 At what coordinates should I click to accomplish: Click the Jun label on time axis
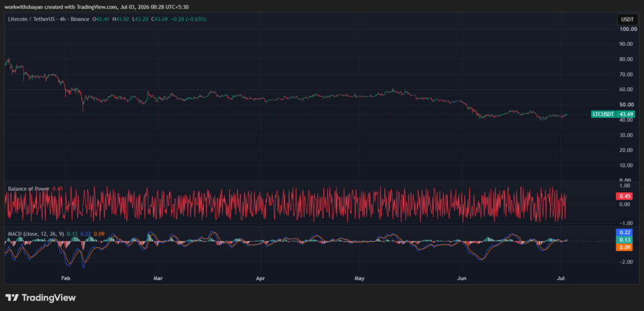(462, 278)
